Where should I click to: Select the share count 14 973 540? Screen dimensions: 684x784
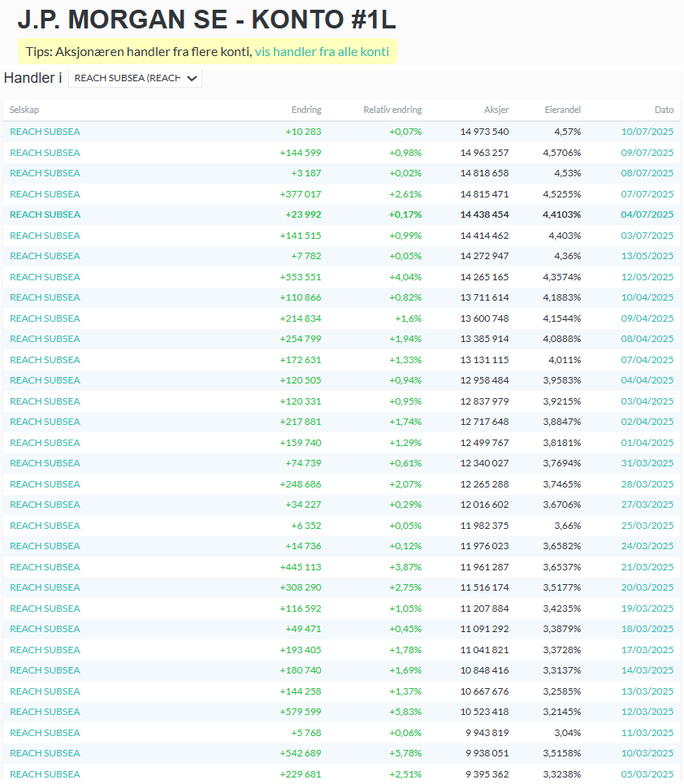(x=484, y=132)
